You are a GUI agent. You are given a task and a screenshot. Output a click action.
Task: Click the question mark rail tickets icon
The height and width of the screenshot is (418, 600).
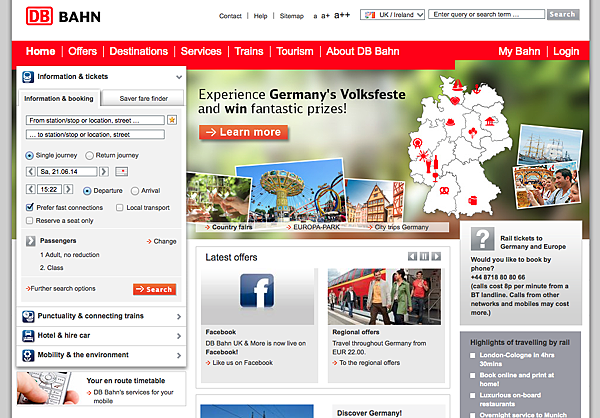(482, 239)
